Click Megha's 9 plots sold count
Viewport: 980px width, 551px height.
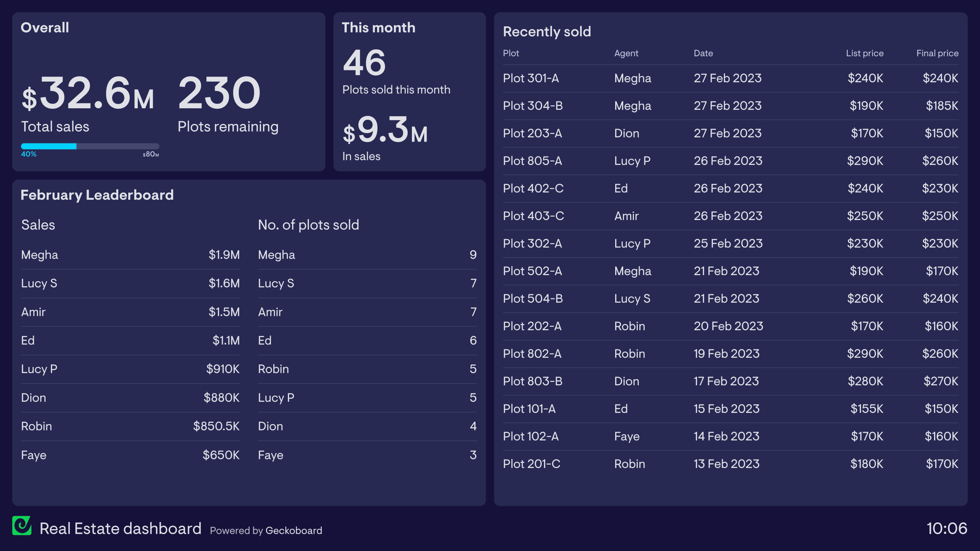473,255
